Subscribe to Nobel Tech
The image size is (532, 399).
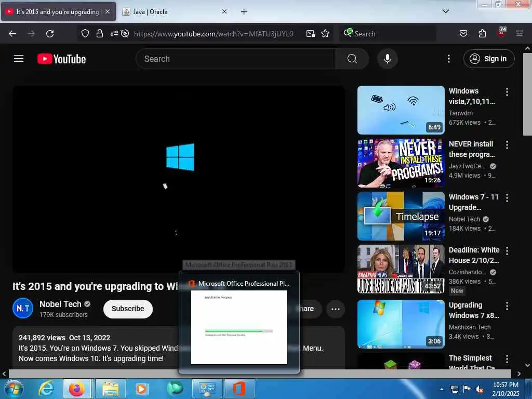(x=128, y=309)
